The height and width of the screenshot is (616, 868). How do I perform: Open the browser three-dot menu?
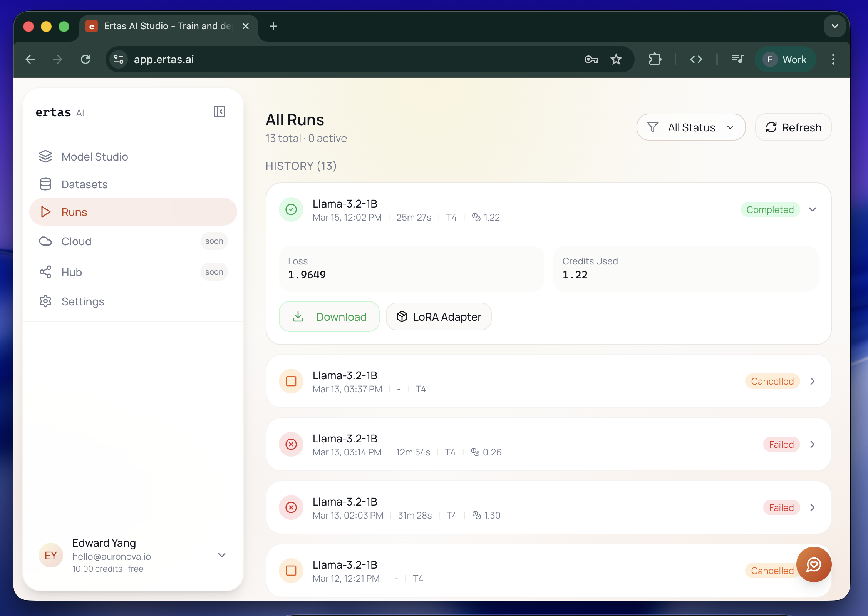click(x=833, y=59)
